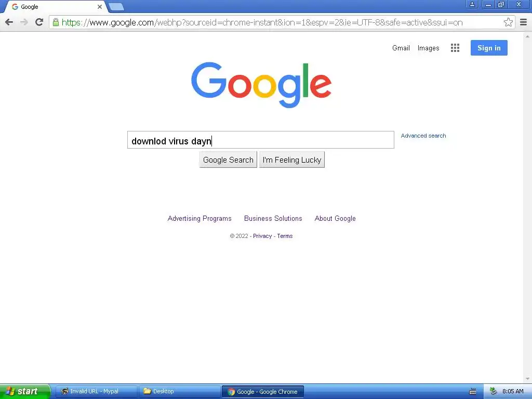The height and width of the screenshot is (399, 532).
Task: Click the Google Search button
Action: pos(228,160)
